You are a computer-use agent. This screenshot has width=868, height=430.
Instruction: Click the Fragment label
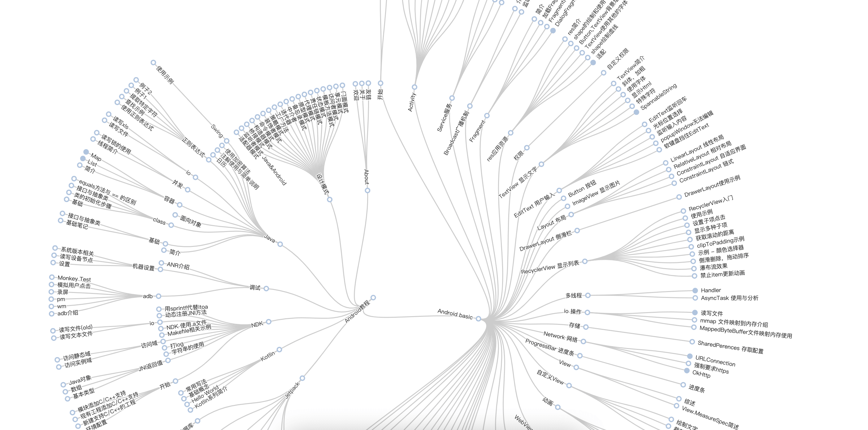(477, 131)
